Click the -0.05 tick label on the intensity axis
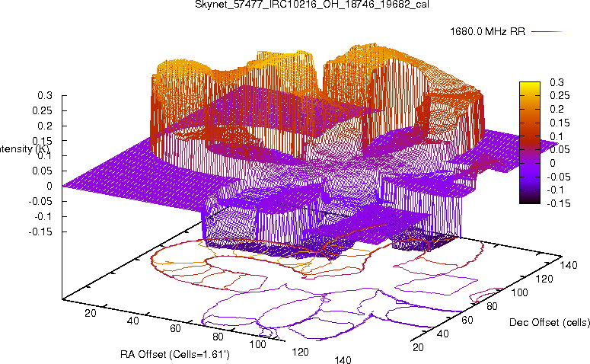Screen dimensions: 590x364 tap(40, 201)
